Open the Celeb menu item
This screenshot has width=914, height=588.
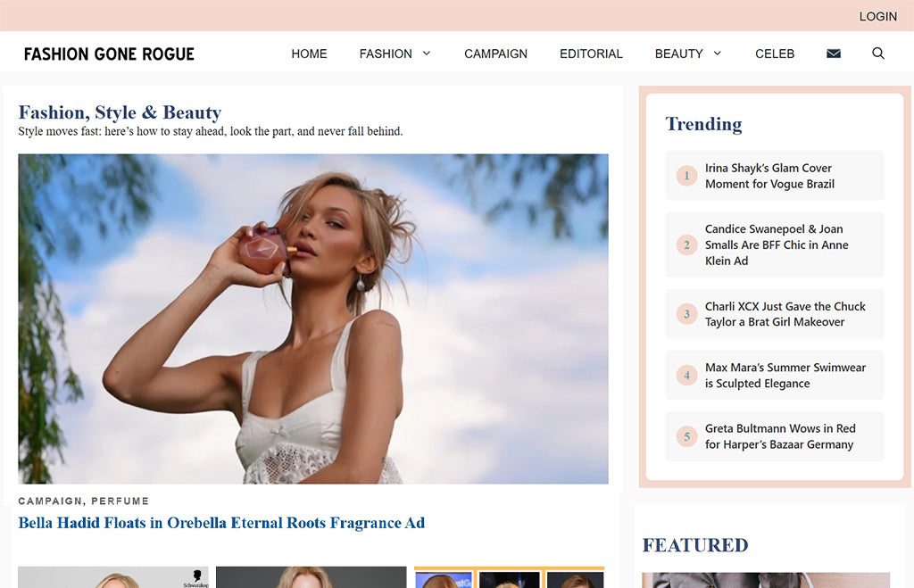coord(775,54)
